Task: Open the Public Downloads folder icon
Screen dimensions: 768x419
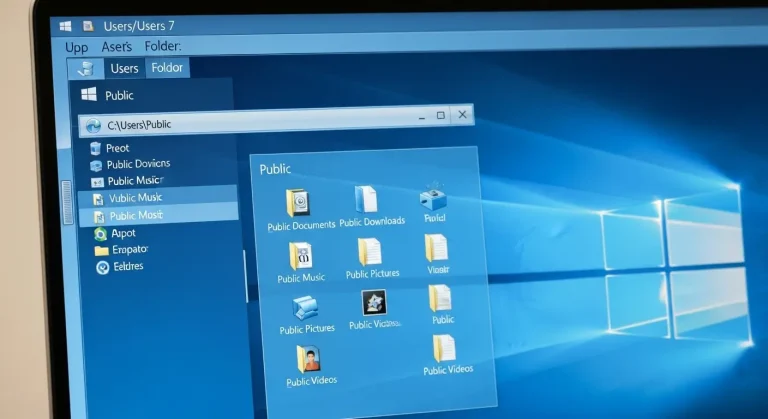Action: click(x=366, y=199)
